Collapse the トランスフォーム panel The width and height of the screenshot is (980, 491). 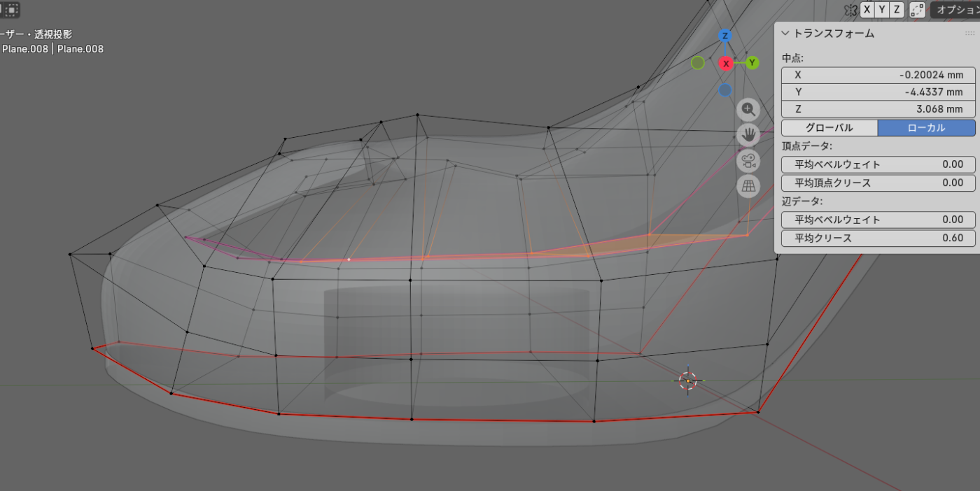785,34
